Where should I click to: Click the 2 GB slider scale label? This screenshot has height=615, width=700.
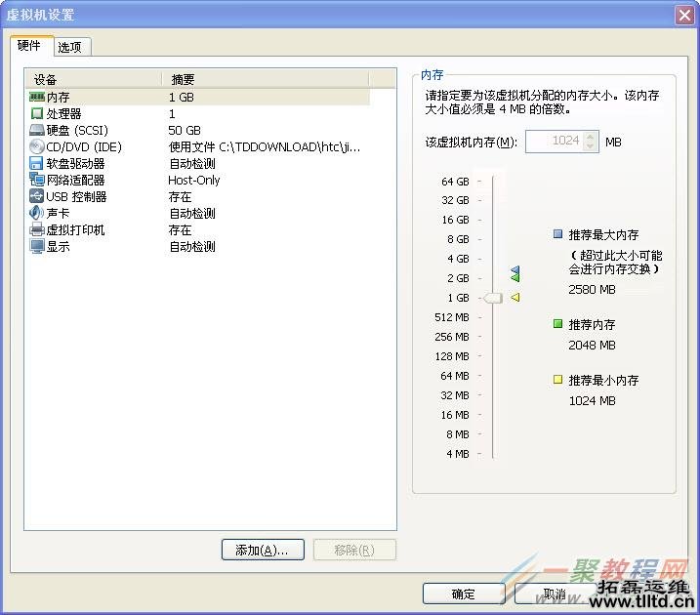click(x=459, y=278)
